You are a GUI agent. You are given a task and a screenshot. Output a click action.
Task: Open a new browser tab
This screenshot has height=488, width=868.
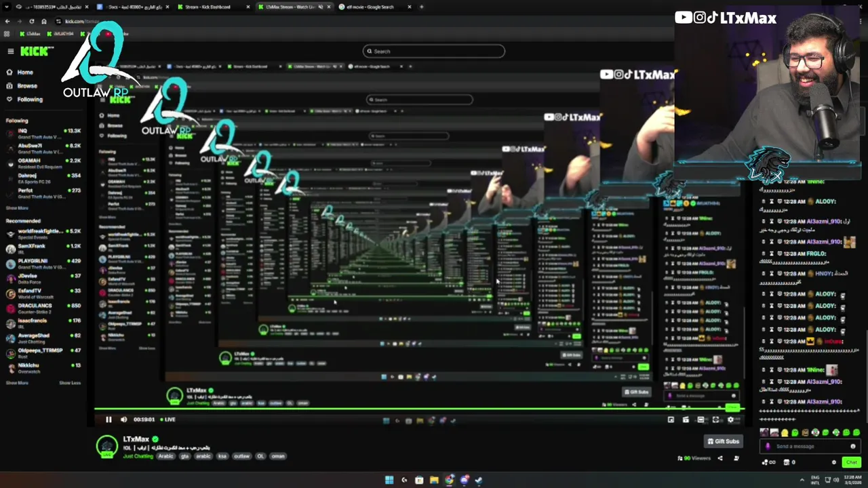[x=422, y=7]
